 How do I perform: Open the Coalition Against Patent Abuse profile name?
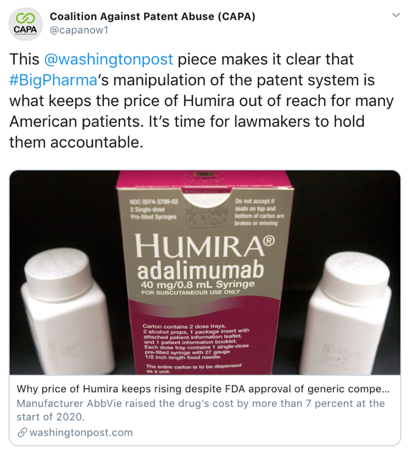[x=152, y=16]
